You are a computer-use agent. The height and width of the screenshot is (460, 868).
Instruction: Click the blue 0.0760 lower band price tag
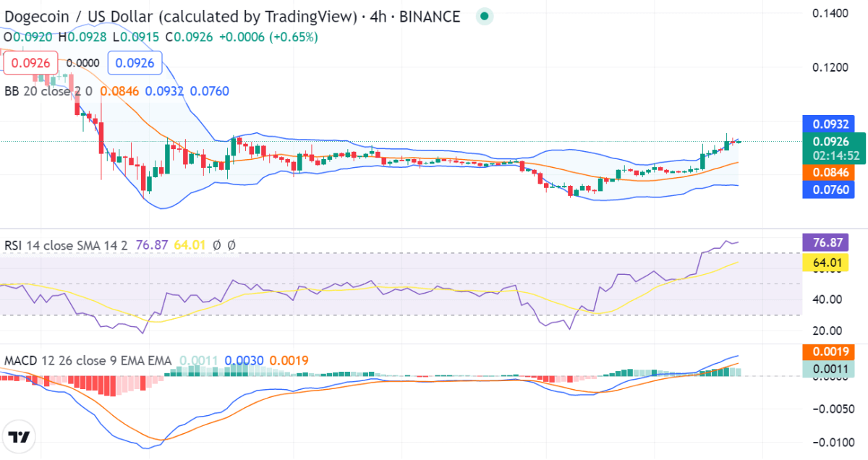[829, 189]
